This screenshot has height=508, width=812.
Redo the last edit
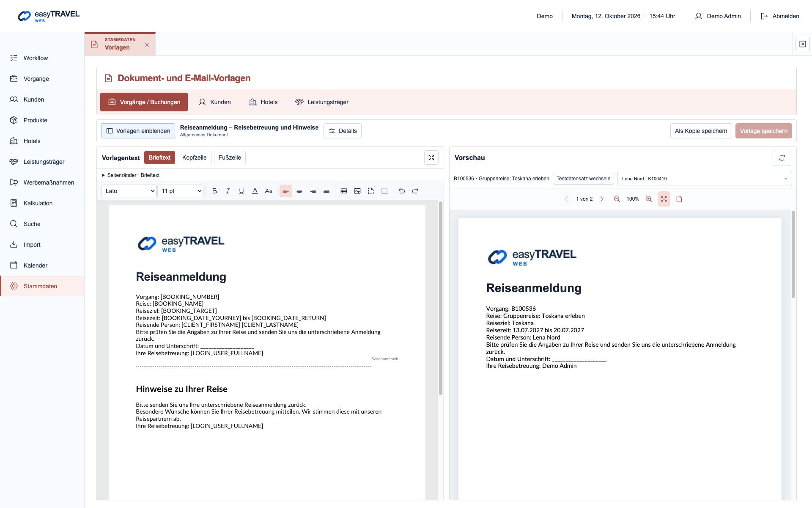tap(415, 191)
